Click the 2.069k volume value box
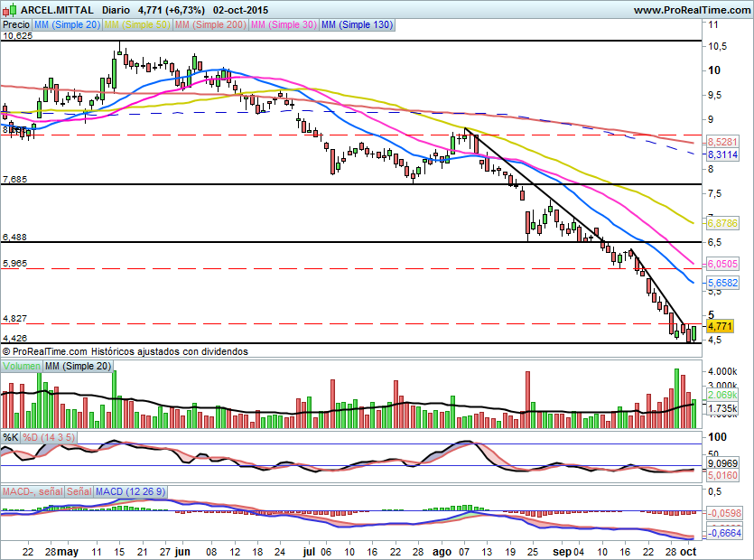 [722, 395]
